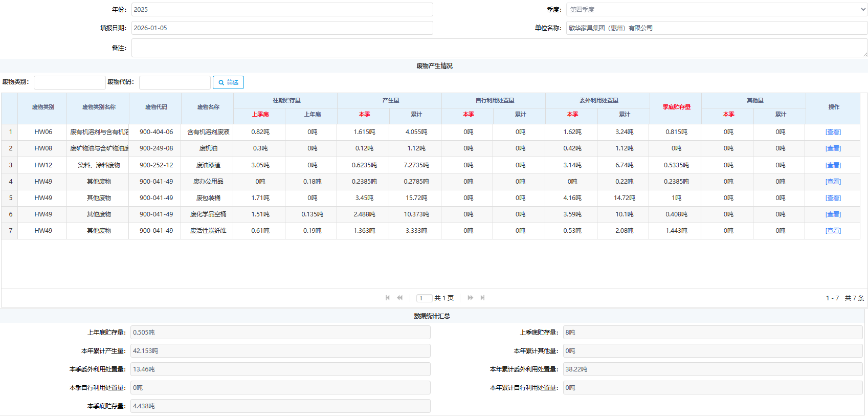868x418 pixels.
Task: Open 查看 link for 废办公用品 row
Action: click(x=833, y=182)
